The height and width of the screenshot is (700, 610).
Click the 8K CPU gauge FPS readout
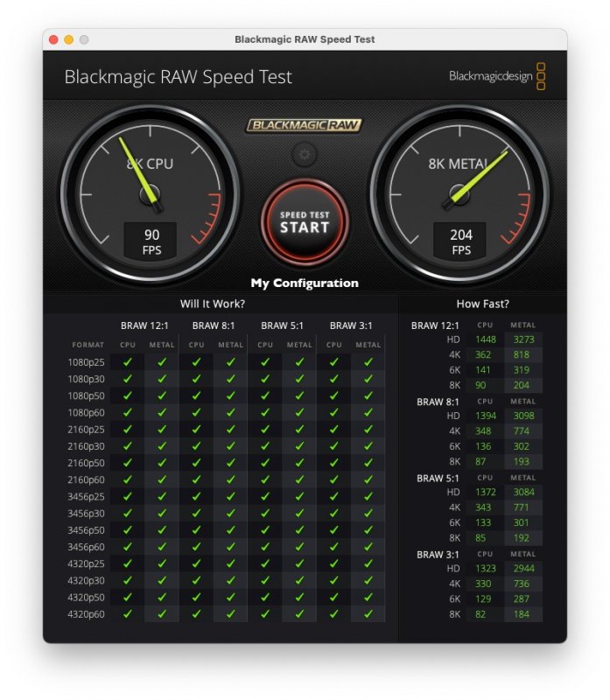click(x=151, y=241)
